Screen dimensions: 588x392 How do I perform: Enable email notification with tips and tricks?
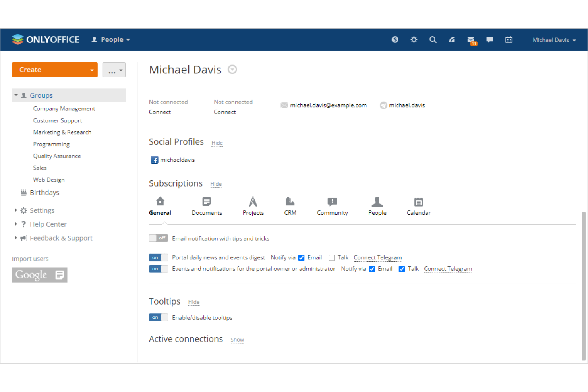[158, 238]
